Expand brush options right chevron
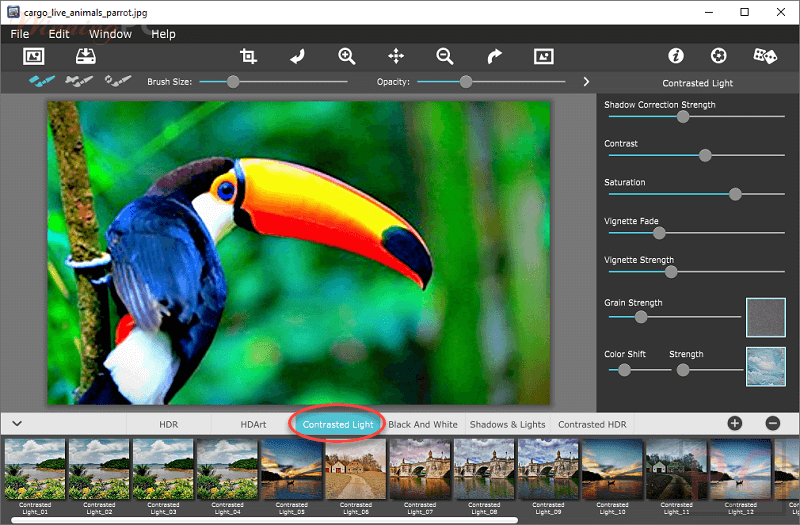This screenshot has width=800, height=525. (x=586, y=82)
